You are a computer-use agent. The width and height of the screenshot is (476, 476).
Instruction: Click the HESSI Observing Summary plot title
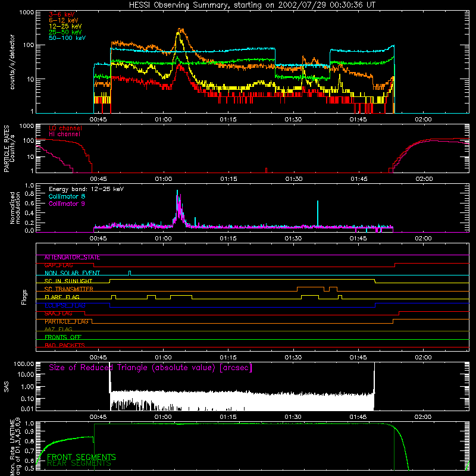point(252,5)
